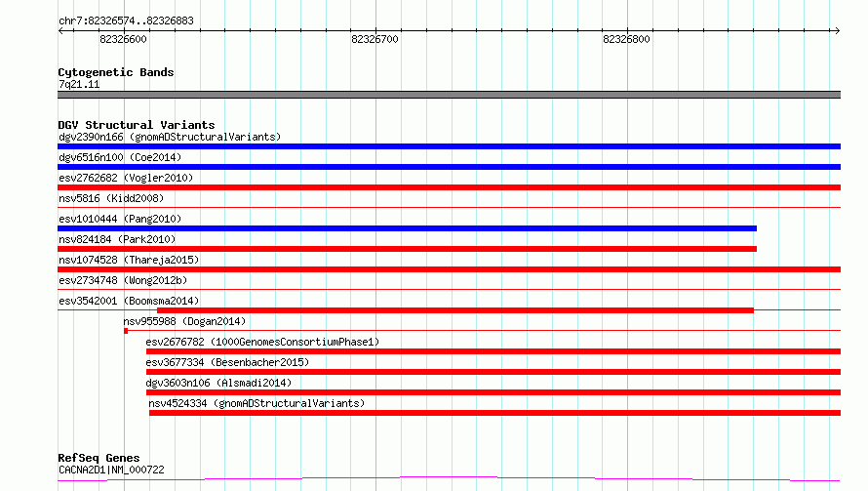Image resolution: width=868 pixels, height=491 pixels.
Task: Click the red bar for nsv1074528
Action: 449,269
